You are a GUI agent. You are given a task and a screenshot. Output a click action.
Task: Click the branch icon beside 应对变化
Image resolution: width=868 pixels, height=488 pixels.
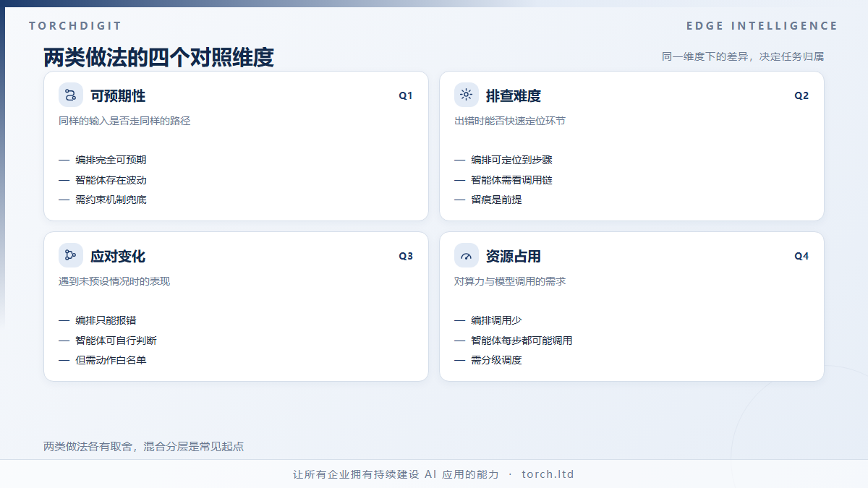point(71,255)
